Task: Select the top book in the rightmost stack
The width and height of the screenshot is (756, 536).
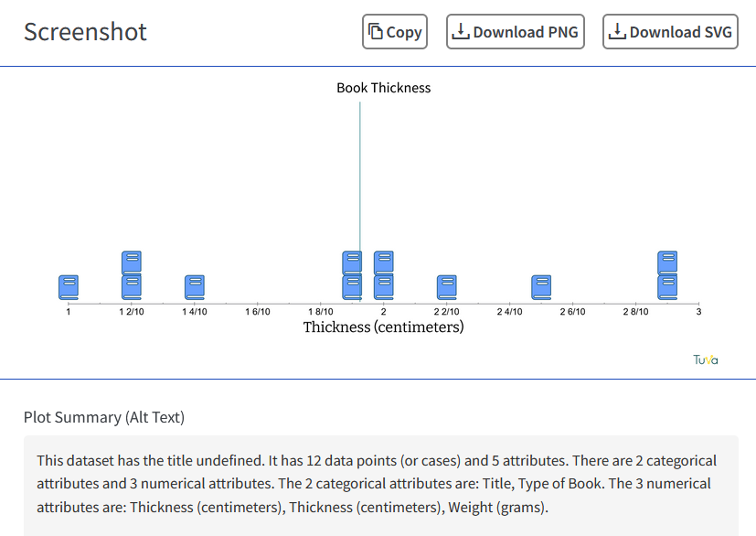Action: point(667,263)
